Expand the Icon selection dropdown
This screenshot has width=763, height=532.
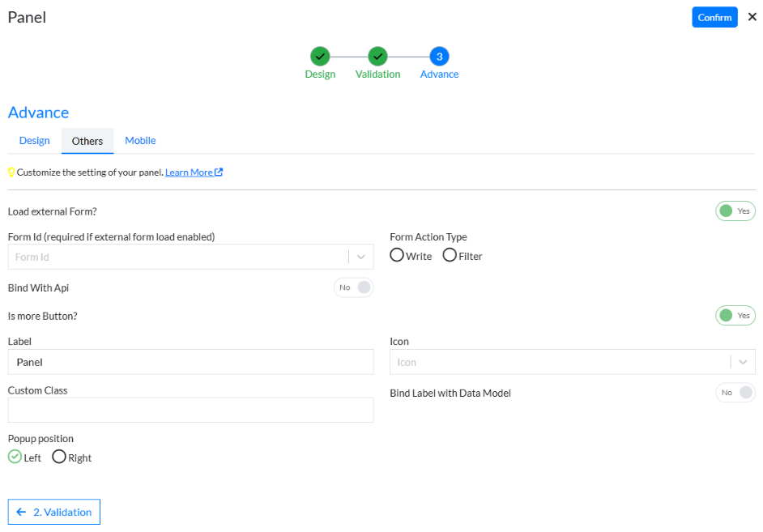[743, 362]
